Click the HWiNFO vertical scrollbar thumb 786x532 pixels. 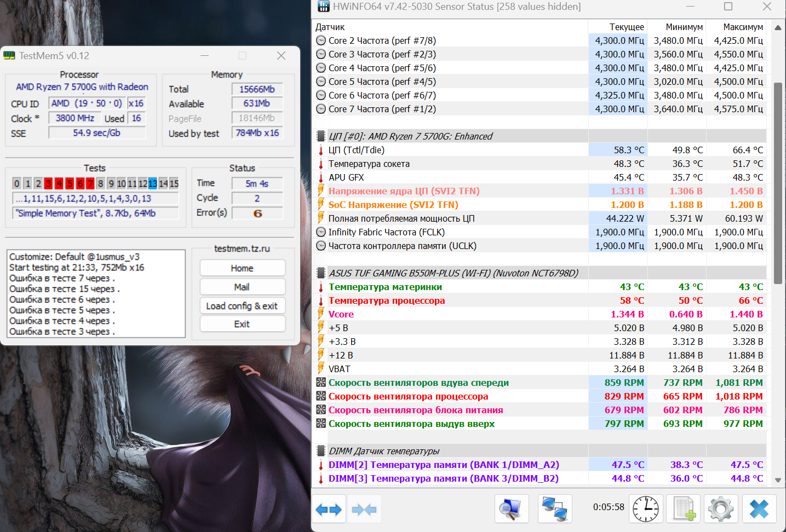pyautogui.click(x=778, y=182)
